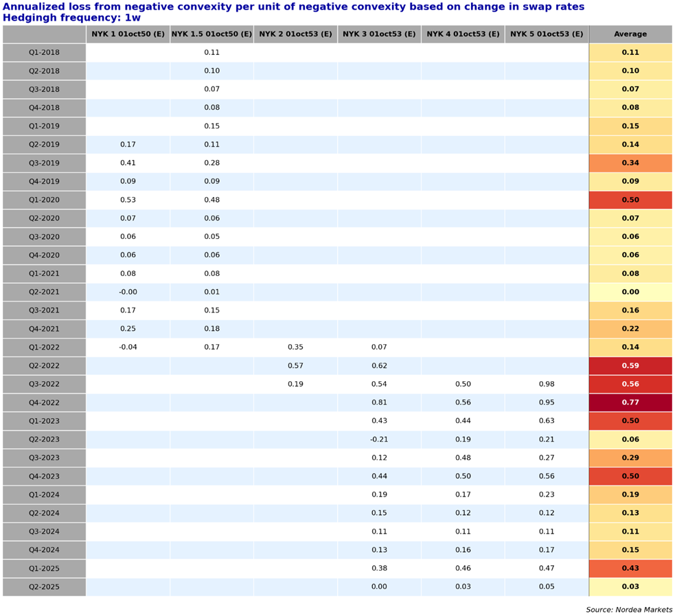675x616 pixels.
Task: Click the "Q1-2025" row label
Action: click(x=45, y=568)
